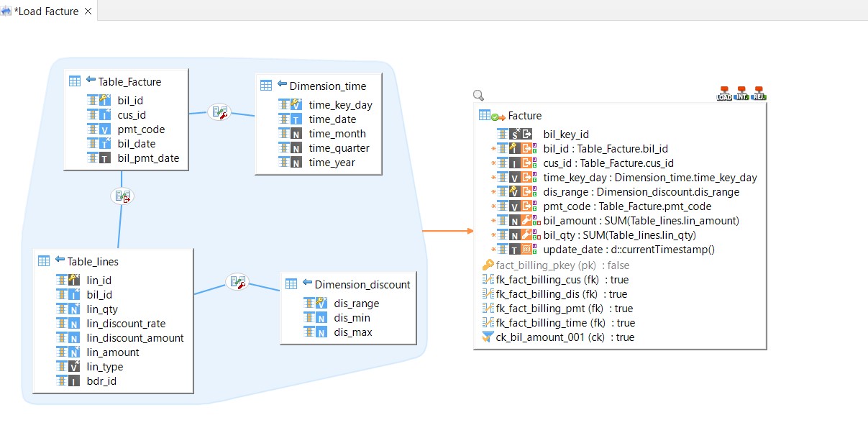
Task: Click the LOAD step icon above Facture
Action: point(724,94)
